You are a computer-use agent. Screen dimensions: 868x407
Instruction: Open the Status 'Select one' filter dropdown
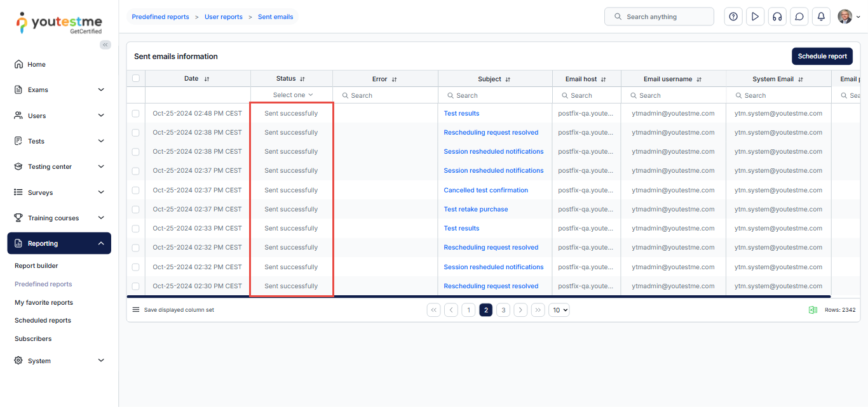point(292,95)
